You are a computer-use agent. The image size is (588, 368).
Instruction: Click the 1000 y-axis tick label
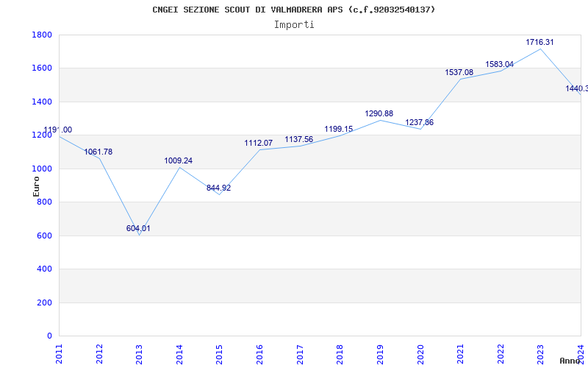tap(42, 169)
